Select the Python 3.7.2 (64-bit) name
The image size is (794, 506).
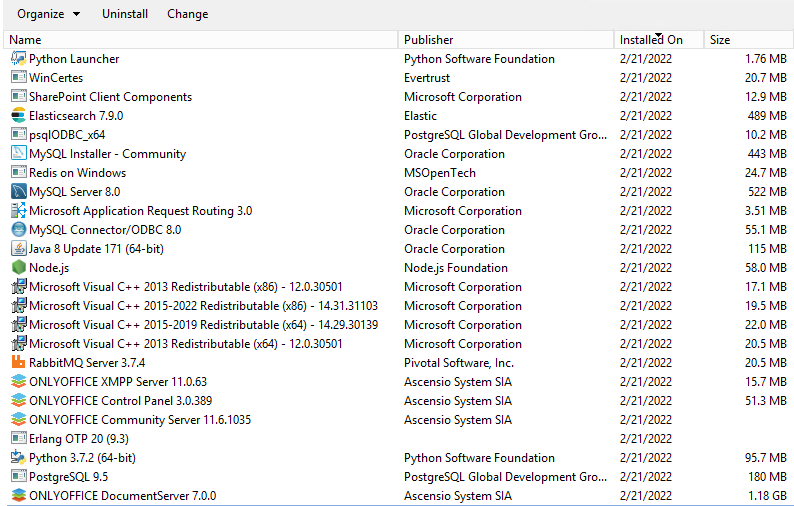tap(83, 458)
